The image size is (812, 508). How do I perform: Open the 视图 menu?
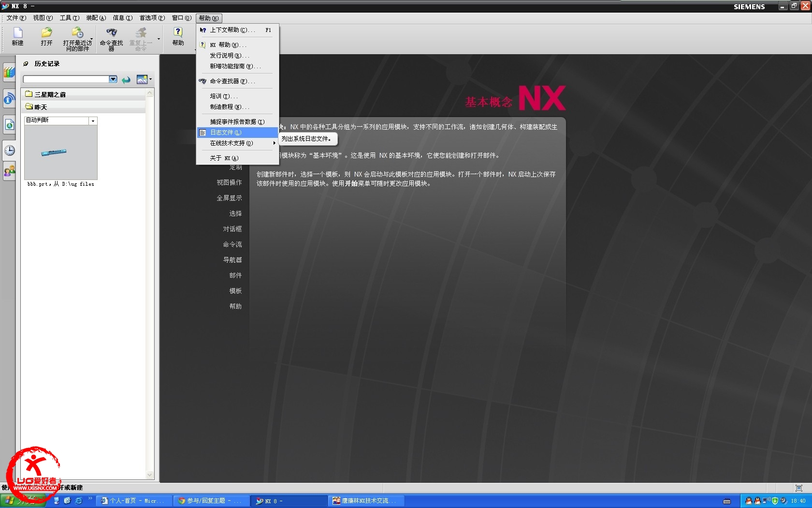point(43,18)
